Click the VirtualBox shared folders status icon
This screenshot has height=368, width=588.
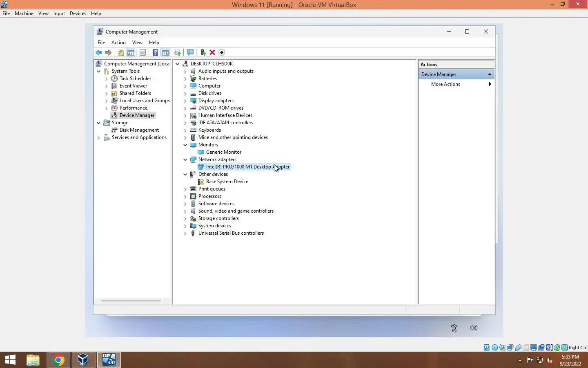point(526,348)
